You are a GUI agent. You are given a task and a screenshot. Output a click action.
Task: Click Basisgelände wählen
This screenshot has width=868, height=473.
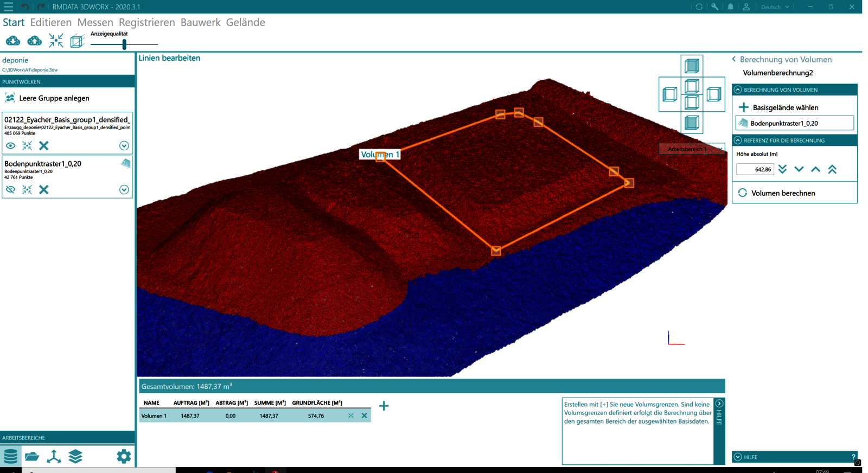pyautogui.click(x=785, y=107)
